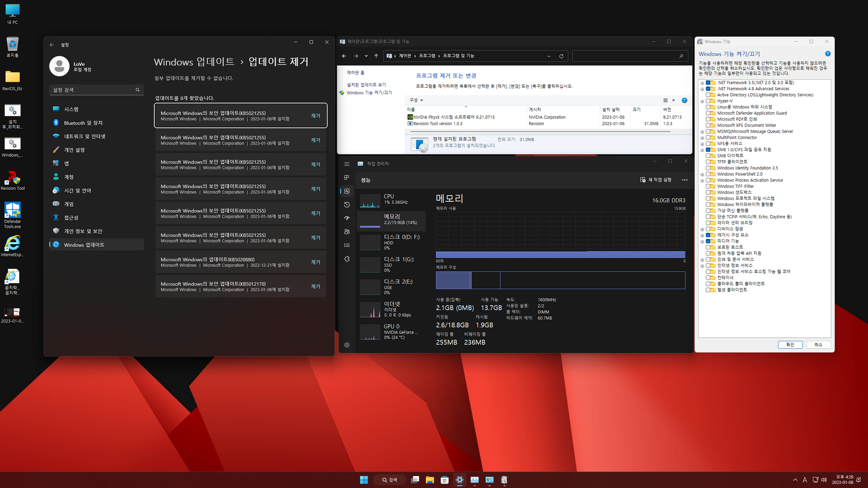Open Services page in Task Manager
The image size is (868, 488).
click(x=347, y=259)
